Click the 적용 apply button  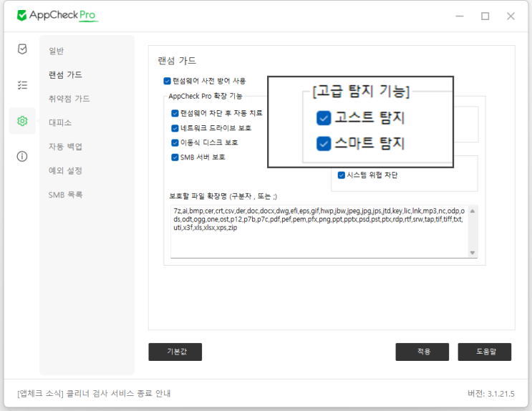pos(422,352)
